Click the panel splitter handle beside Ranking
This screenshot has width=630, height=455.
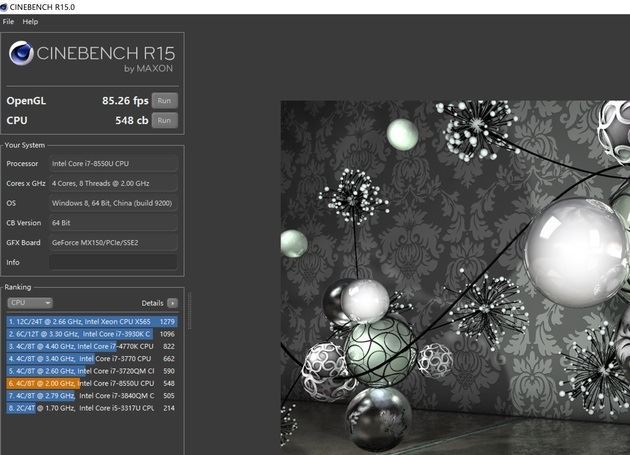(x=189, y=311)
